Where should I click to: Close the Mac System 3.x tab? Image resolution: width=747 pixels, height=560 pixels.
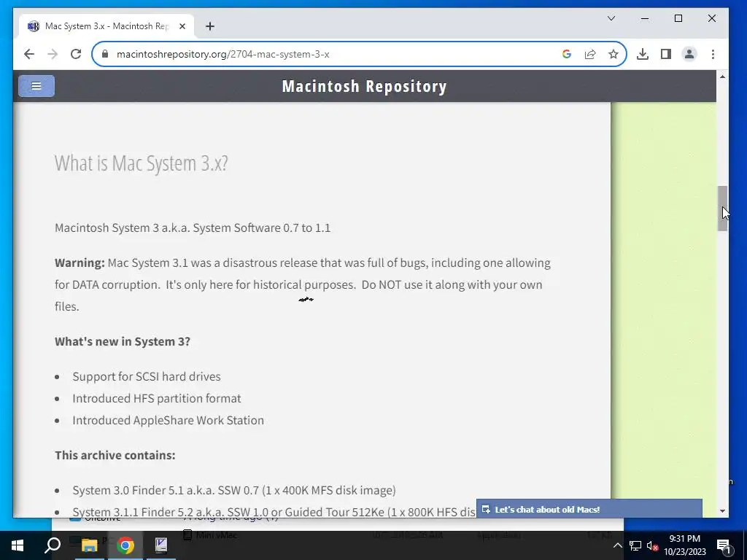pos(182,26)
